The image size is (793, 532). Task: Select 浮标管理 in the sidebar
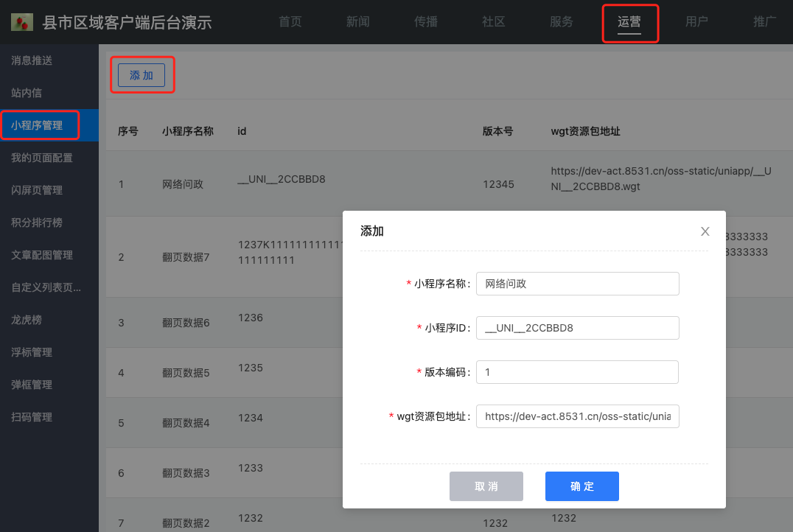tap(32, 352)
